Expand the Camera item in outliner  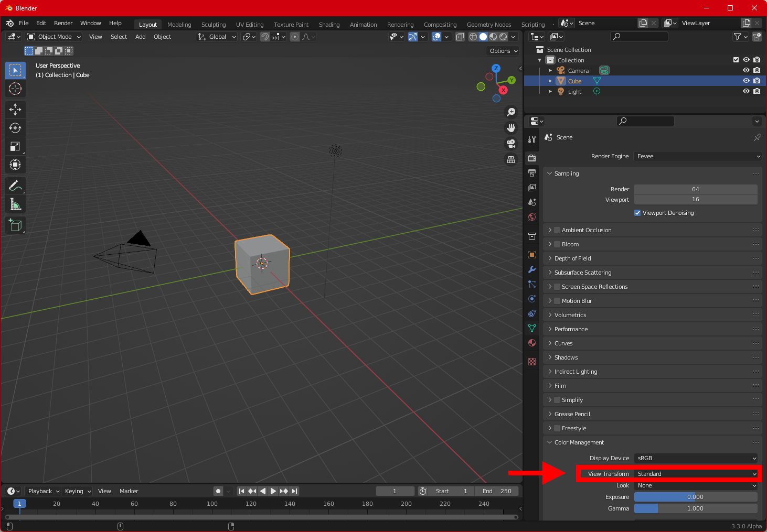[550, 70]
